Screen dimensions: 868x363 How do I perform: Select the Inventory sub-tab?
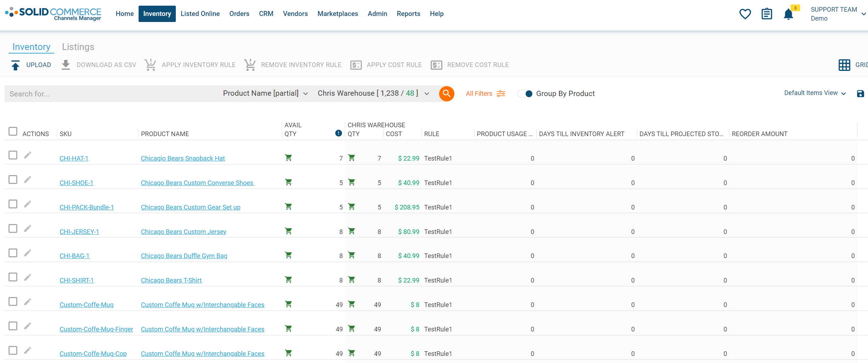click(31, 47)
